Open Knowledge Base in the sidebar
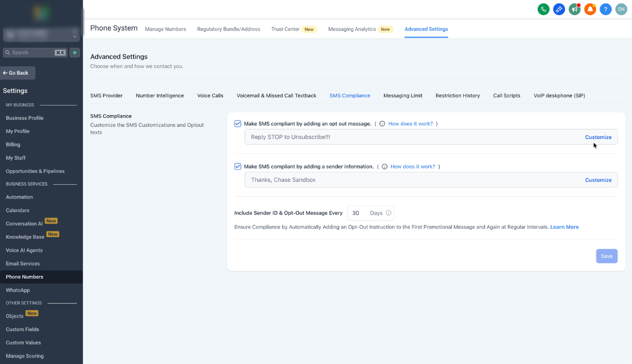This screenshot has height=364, width=632. 25,237
